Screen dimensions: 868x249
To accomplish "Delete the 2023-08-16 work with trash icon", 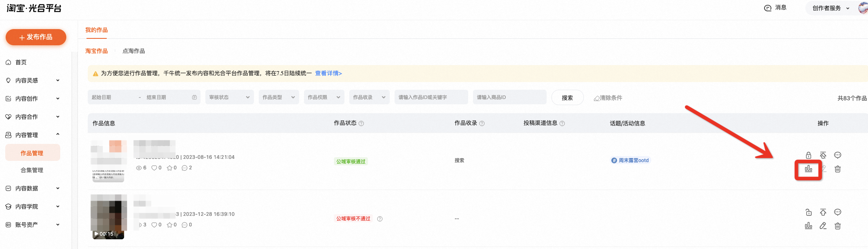I will click(838, 169).
